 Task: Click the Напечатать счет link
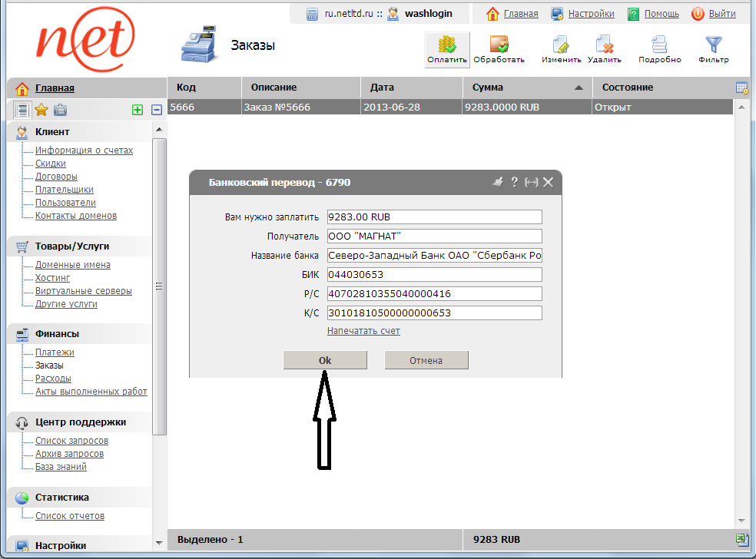(363, 331)
